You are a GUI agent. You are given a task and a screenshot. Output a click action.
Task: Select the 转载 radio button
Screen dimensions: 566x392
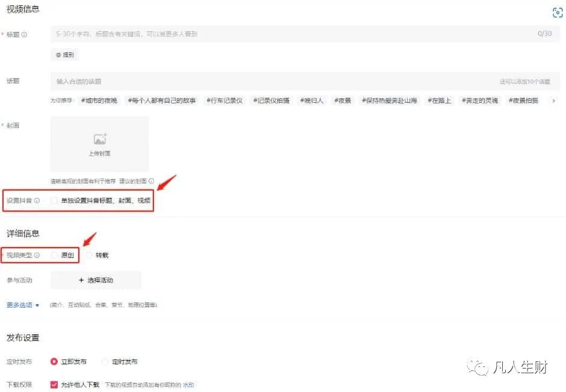88,255
